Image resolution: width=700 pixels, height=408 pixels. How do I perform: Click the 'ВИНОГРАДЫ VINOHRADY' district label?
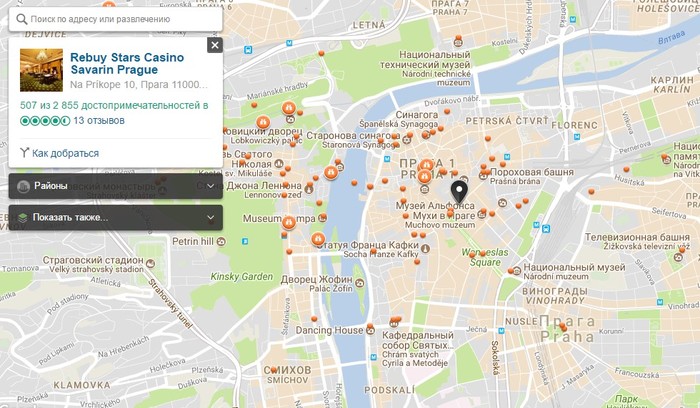click(x=555, y=296)
